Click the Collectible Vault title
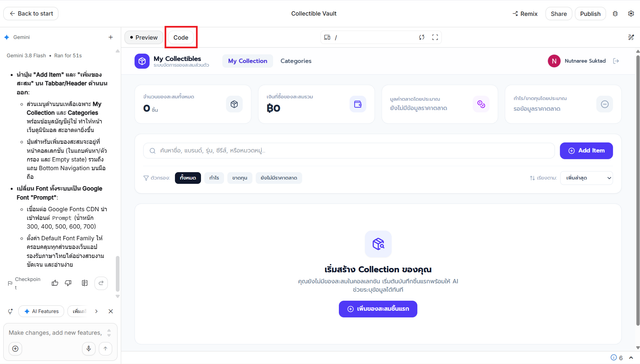Image resolution: width=640 pixels, height=364 pixels. (313, 13)
